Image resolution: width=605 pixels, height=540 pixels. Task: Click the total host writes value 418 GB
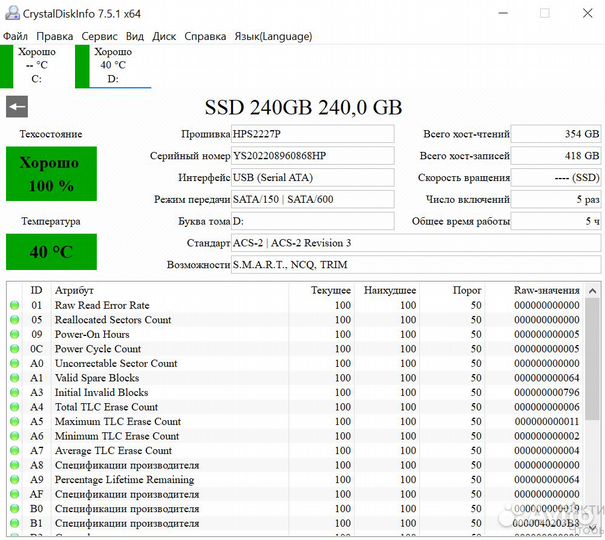click(556, 155)
